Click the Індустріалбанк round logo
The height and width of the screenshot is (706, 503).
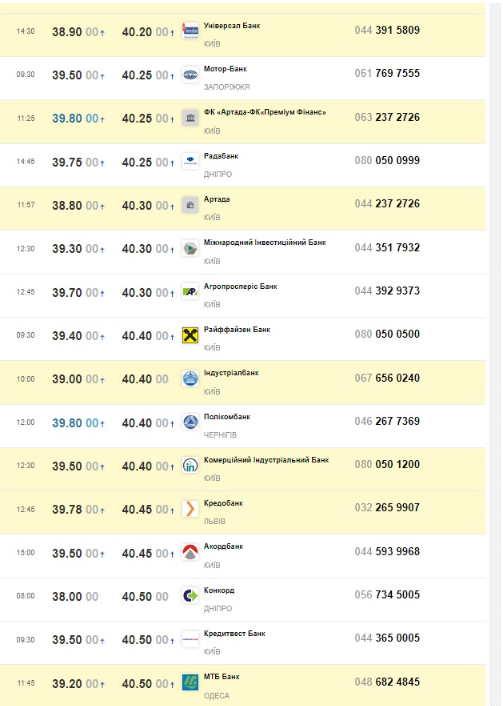click(190, 379)
